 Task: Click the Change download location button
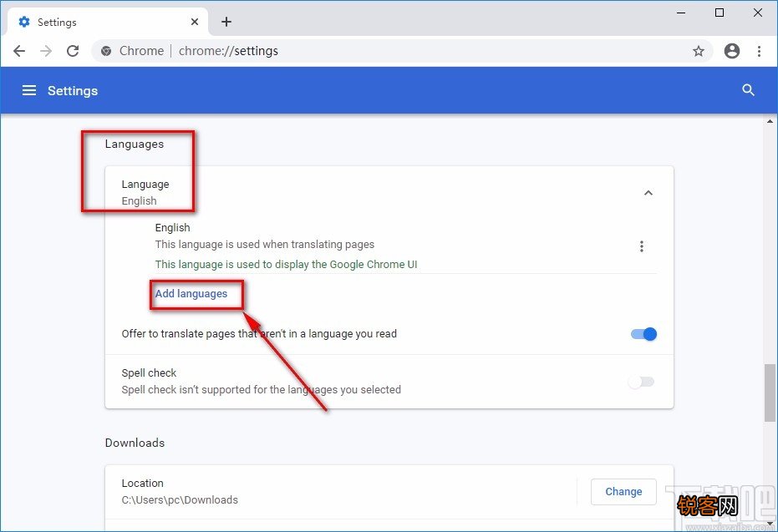(623, 491)
